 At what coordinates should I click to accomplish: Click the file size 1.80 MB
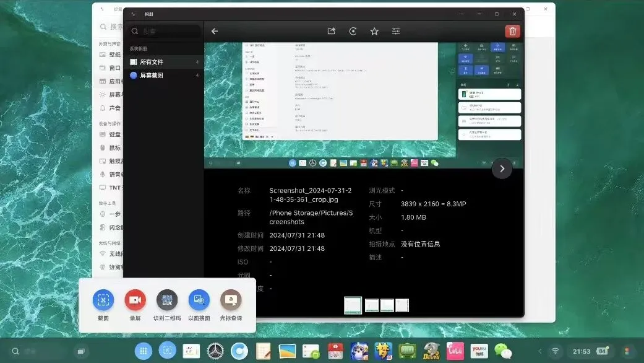click(413, 217)
